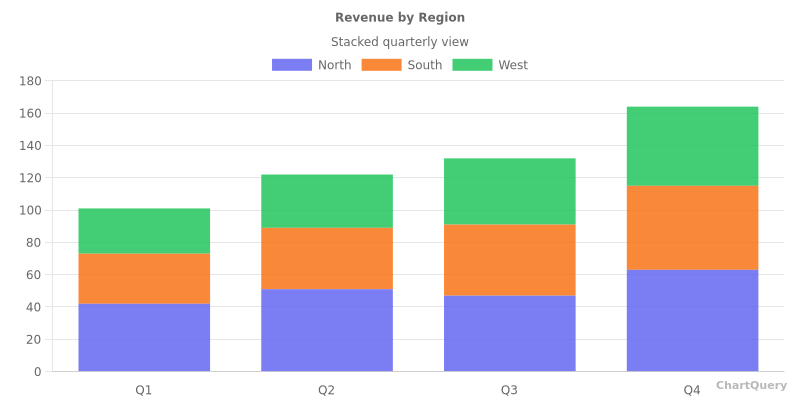Click the orange South legend swatch
This screenshot has width=800, height=400.
click(381, 65)
